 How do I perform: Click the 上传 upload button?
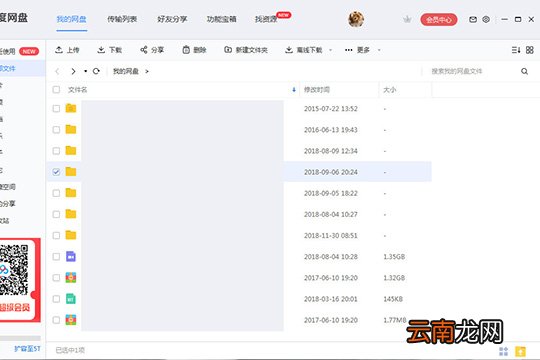pos(67,50)
